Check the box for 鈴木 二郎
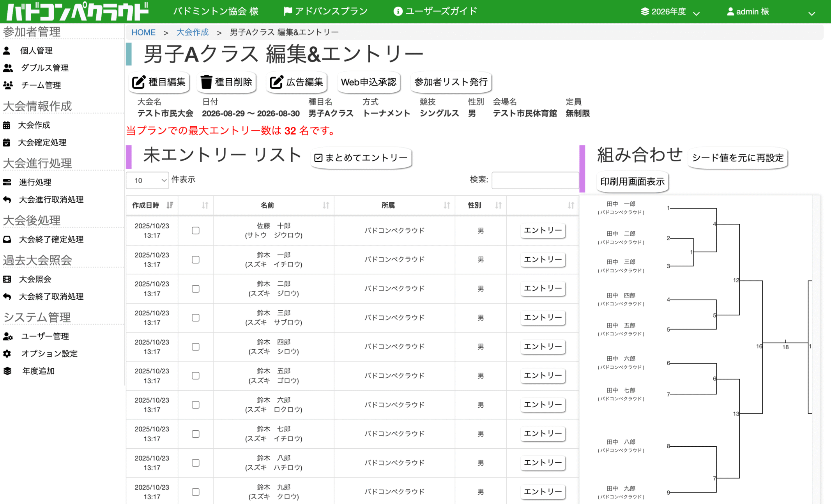Viewport: 831px width, 504px height. point(196,289)
